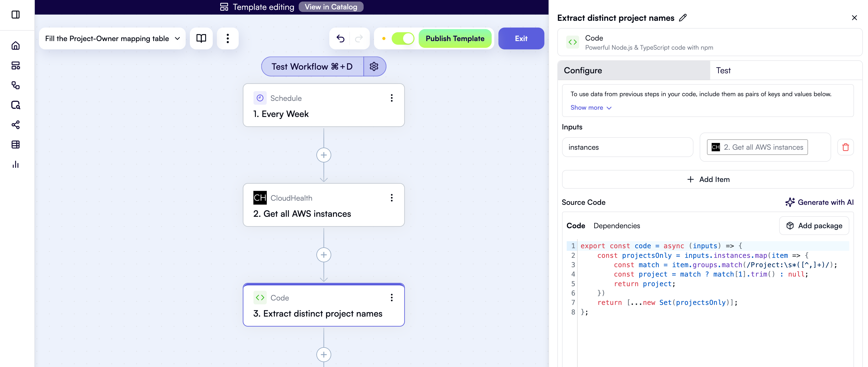Click the instances input key field

point(627,147)
